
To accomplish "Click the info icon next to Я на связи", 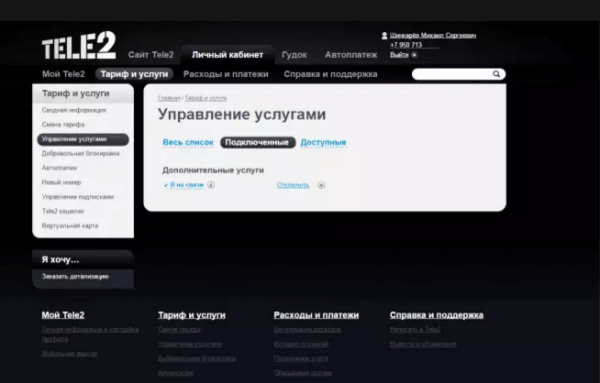I will [x=211, y=185].
